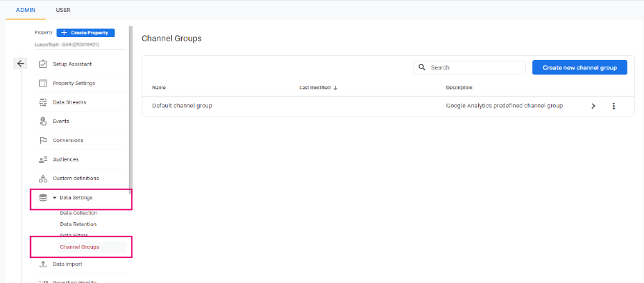This screenshot has height=283, width=644.
Task: Click the Channel Groups page heading
Action: tap(172, 39)
